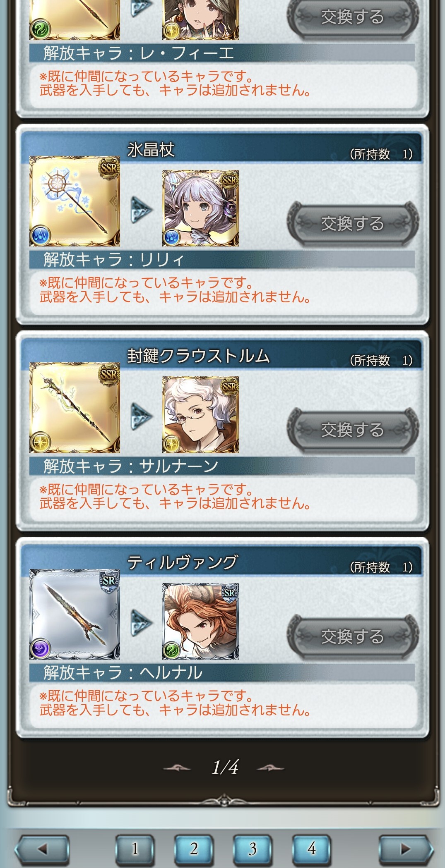Go to page 2
The height and width of the screenshot is (868, 445).
[x=194, y=849]
